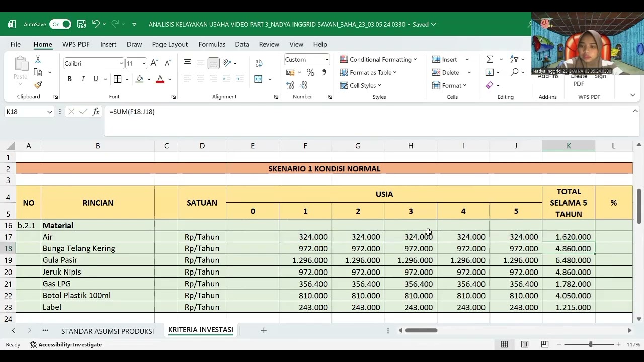Image resolution: width=644 pixels, height=362 pixels.
Task: Open Sort & Filter tool
Action: click(514, 59)
